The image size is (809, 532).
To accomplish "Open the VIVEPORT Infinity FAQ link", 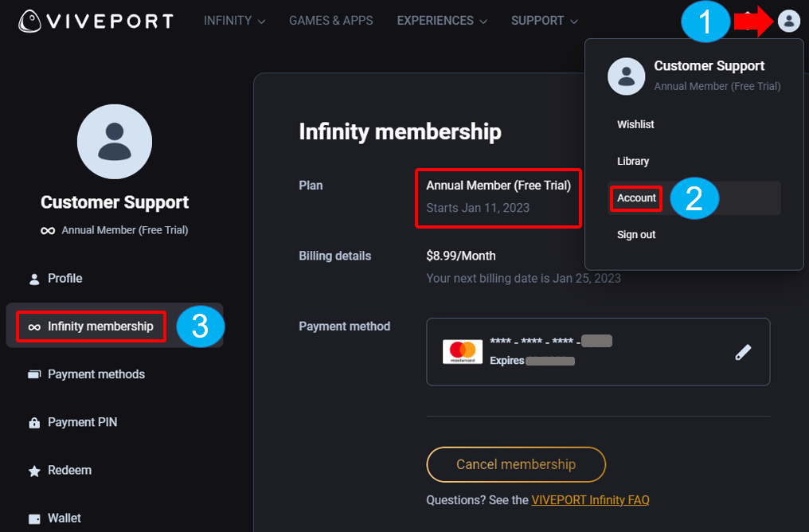I will point(590,500).
